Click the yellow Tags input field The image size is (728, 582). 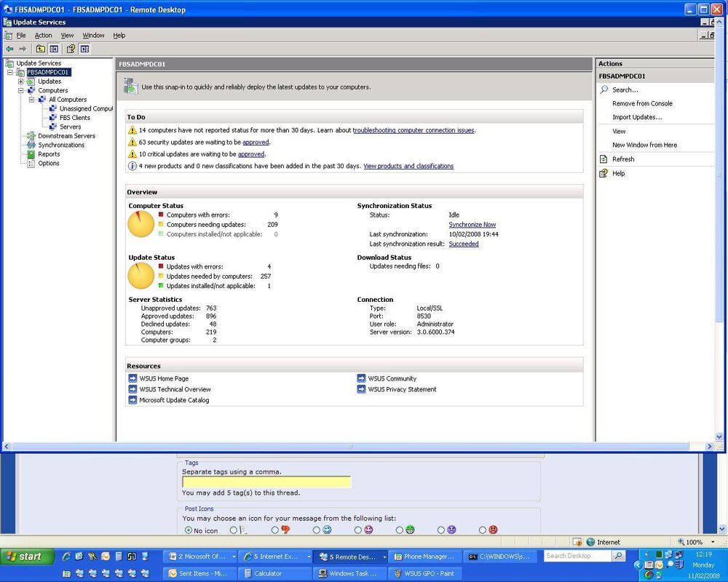(x=266, y=482)
